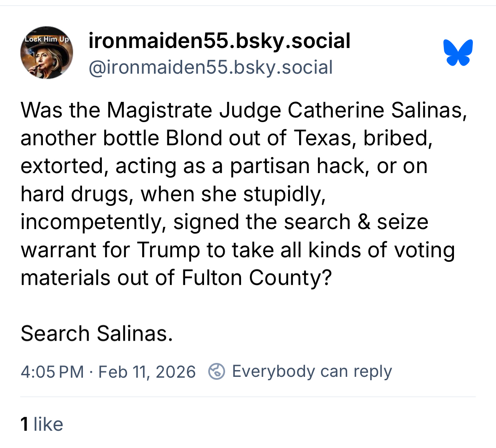
Task: Click the globe icon beside reply settings
Action: (x=217, y=371)
